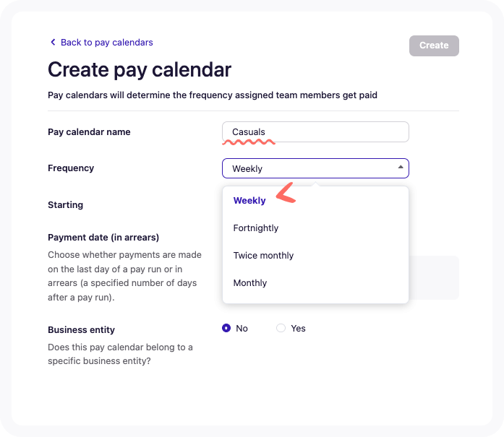The height and width of the screenshot is (437, 504).
Task: Select Monthly in the frequency menu
Action: tap(250, 283)
